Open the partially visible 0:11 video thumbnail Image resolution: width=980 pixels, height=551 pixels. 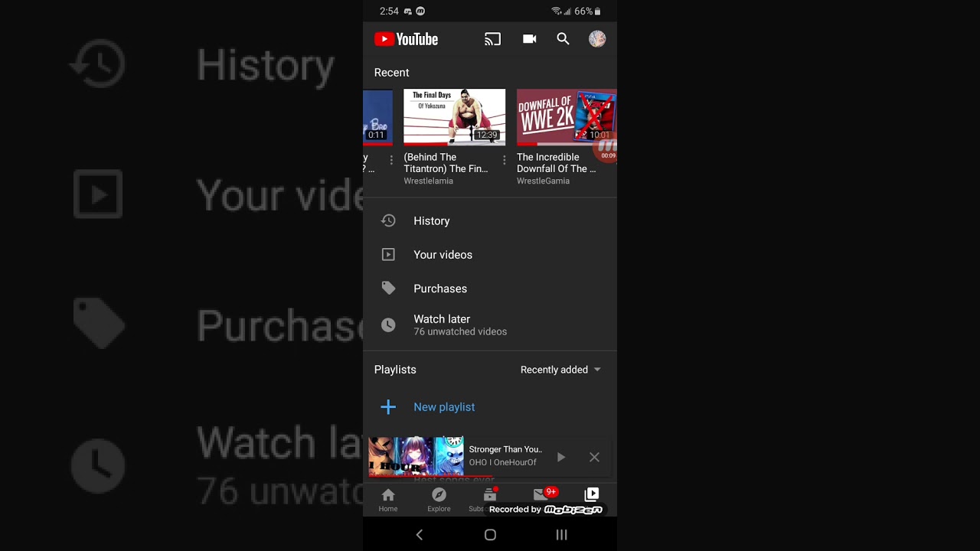[378, 117]
